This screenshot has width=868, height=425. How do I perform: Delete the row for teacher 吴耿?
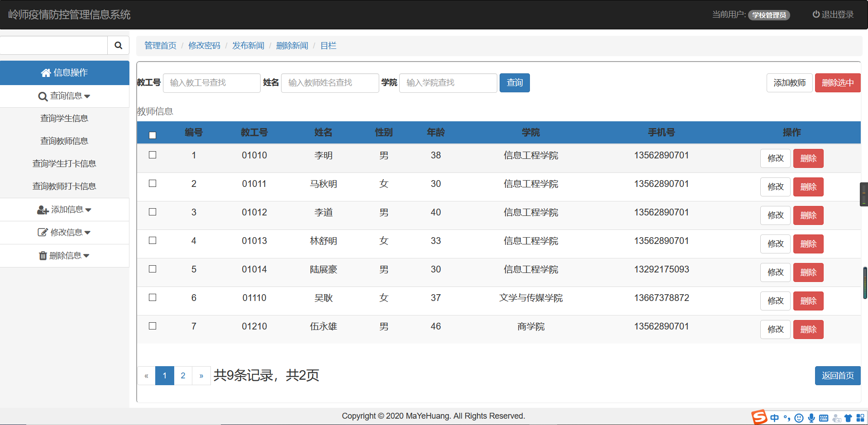point(808,301)
